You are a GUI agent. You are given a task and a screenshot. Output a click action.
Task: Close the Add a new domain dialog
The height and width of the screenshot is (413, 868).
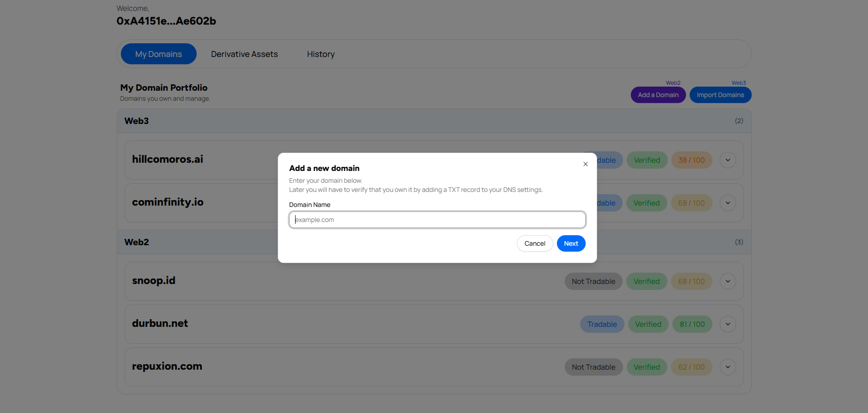pos(585,164)
